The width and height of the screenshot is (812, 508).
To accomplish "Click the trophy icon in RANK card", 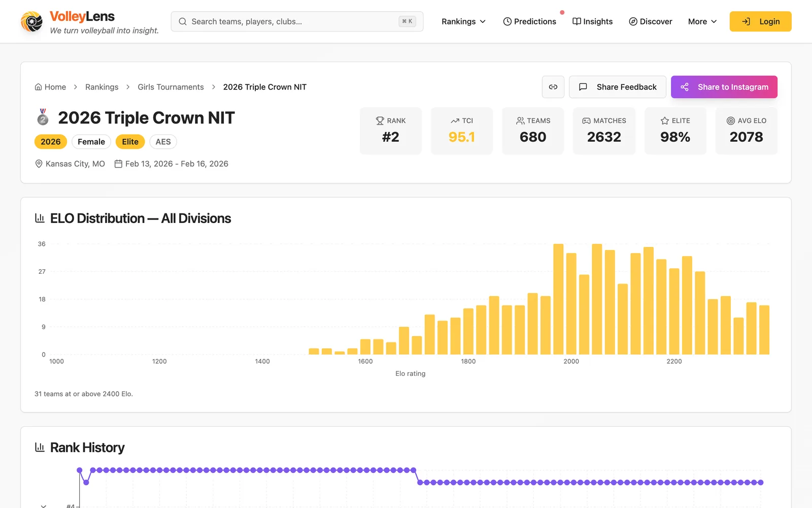I will click(380, 120).
